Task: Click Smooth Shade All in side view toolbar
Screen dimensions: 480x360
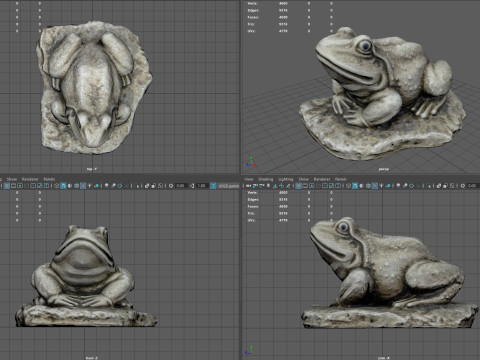Action: pos(355,186)
